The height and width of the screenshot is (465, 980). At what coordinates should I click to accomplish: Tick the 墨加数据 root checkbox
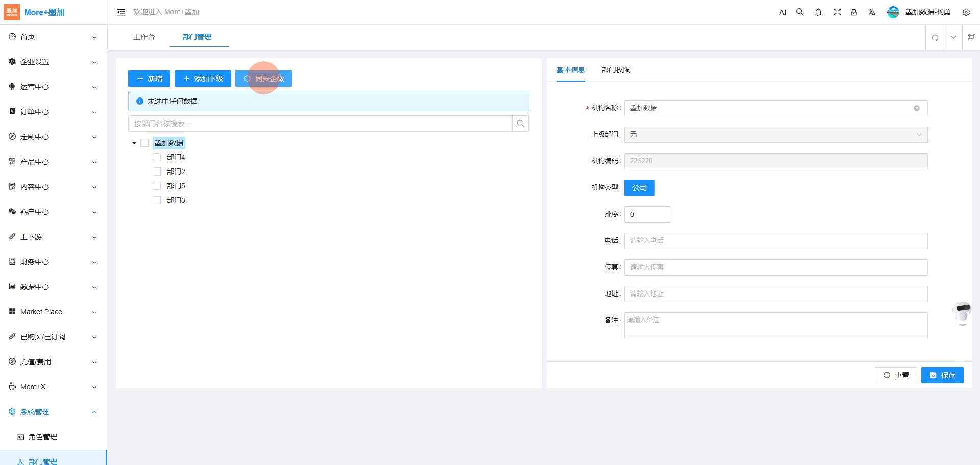click(144, 143)
